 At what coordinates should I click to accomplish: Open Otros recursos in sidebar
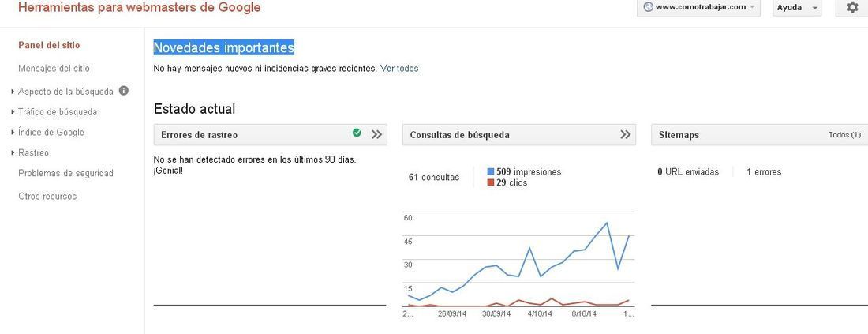pos(47,196)
